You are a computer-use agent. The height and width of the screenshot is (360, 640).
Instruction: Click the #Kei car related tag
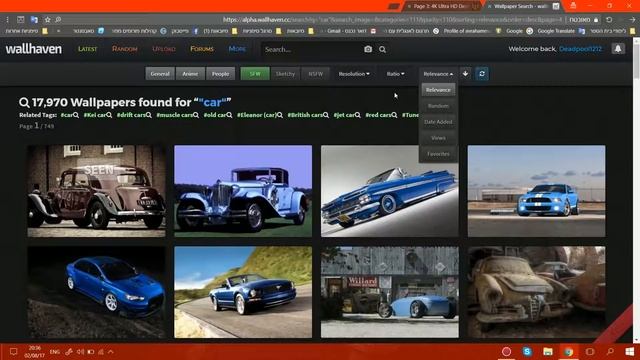pos(95,115)
